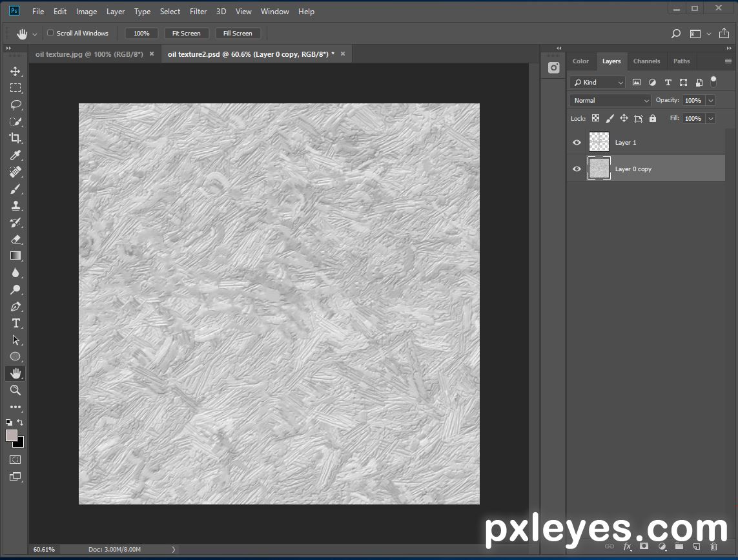
Task: Select the Ellipse shape tool
Action: (15, 357)
